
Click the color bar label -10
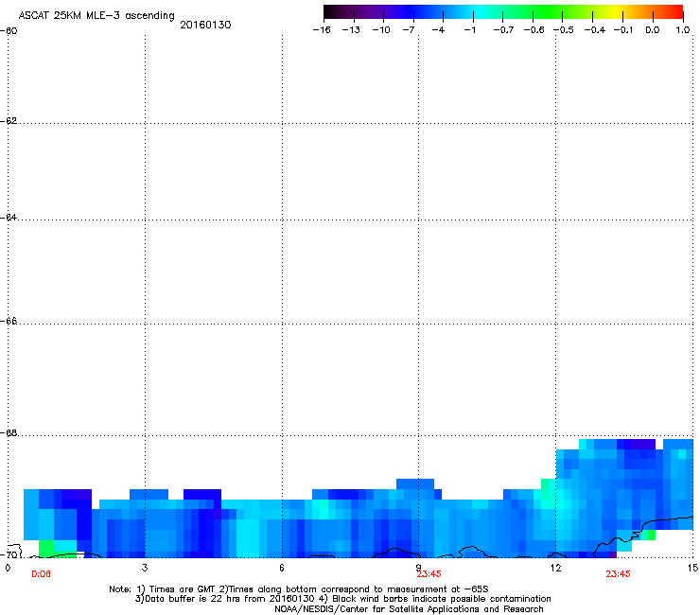[x=381, y=30]
